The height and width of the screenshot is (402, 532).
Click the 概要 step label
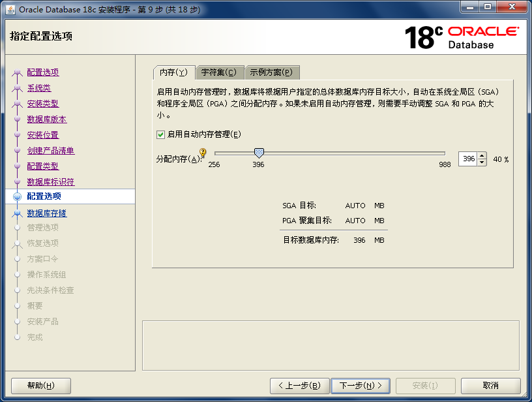point(35,305)
